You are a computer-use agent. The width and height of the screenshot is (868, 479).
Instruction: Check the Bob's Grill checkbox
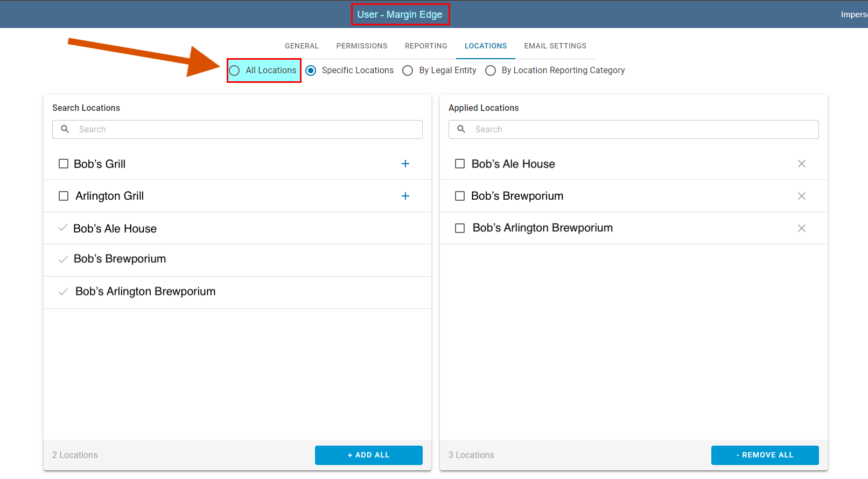(64, 164)
